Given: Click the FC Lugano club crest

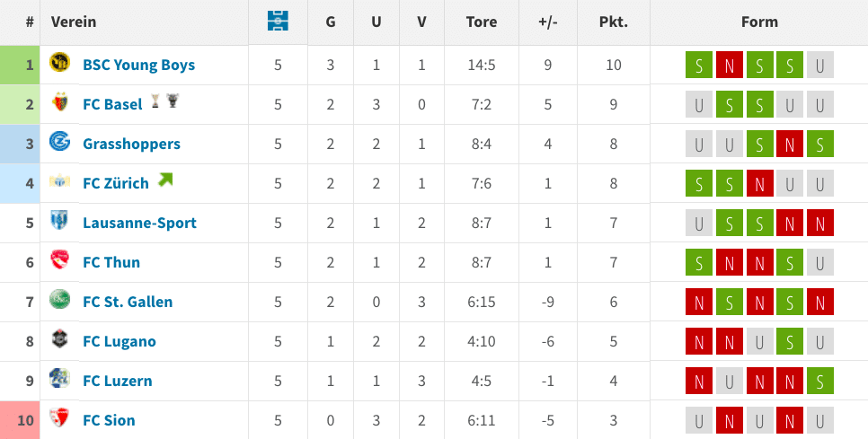Looking at the screenshot, I should pos(59,338).
